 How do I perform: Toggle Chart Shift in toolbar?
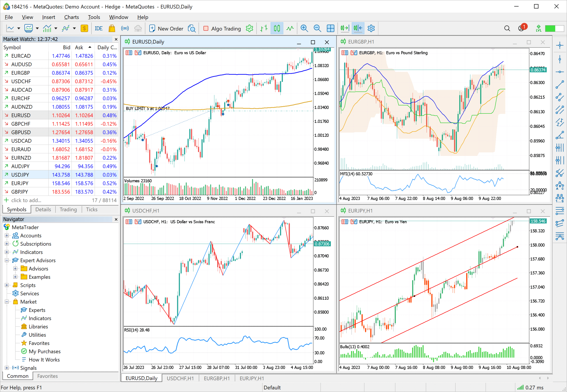tap(358, 29)
